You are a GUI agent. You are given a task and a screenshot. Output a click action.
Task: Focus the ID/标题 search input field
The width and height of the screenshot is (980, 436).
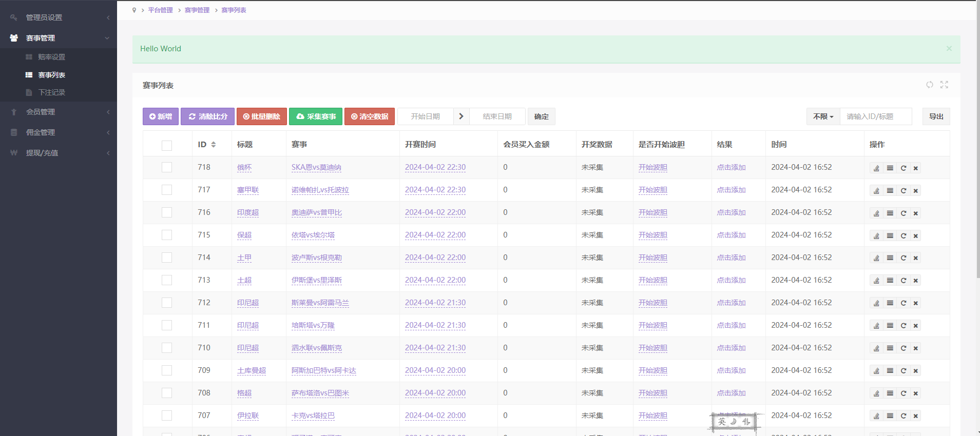875,117
